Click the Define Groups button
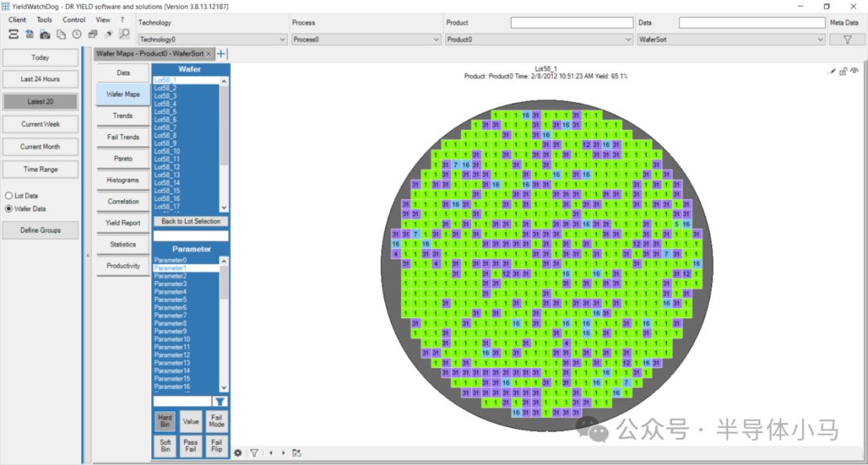The image size is (868, 465). (x=40, y=230)
